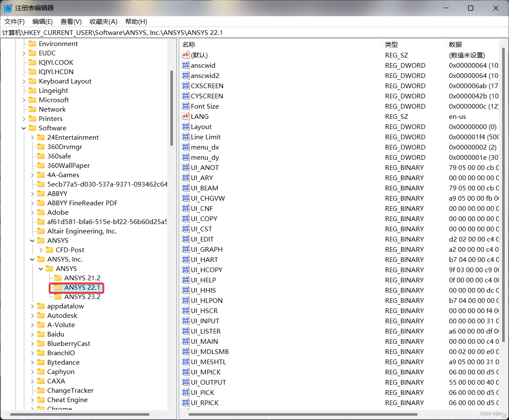This screenshot has width=509, height=420.
Task: Expand the Keyboard Layout node
Action: tap(24, 81)
